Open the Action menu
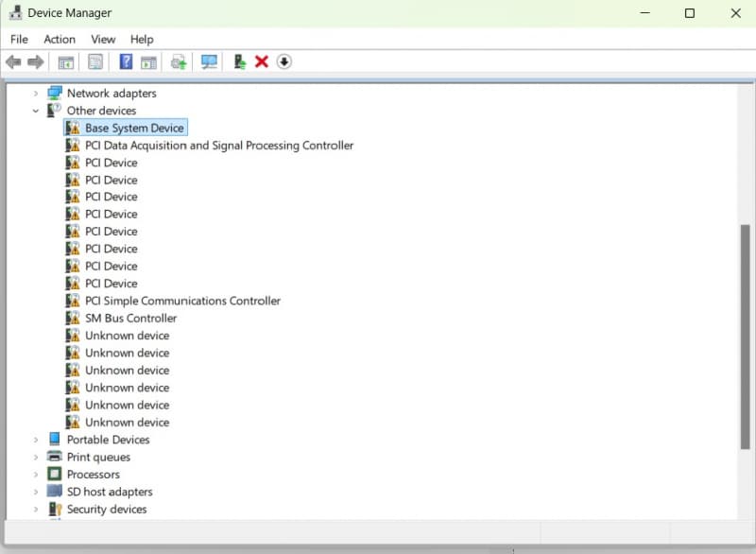Image resolution: width=756 pixels, height=554 pixels. pyautogui.click(x=60, y=39)
